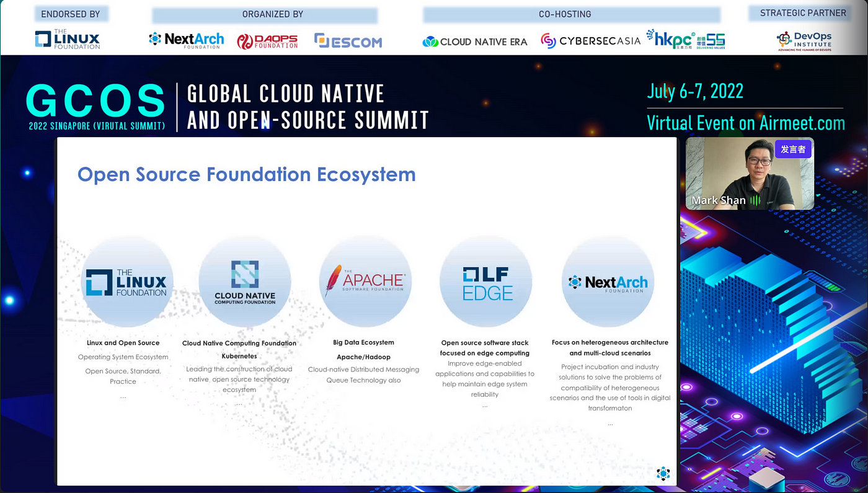The height and width of the screenshot is (493, 868).
Task: Click the large GCOS summit logo
Action: (96, 100)
